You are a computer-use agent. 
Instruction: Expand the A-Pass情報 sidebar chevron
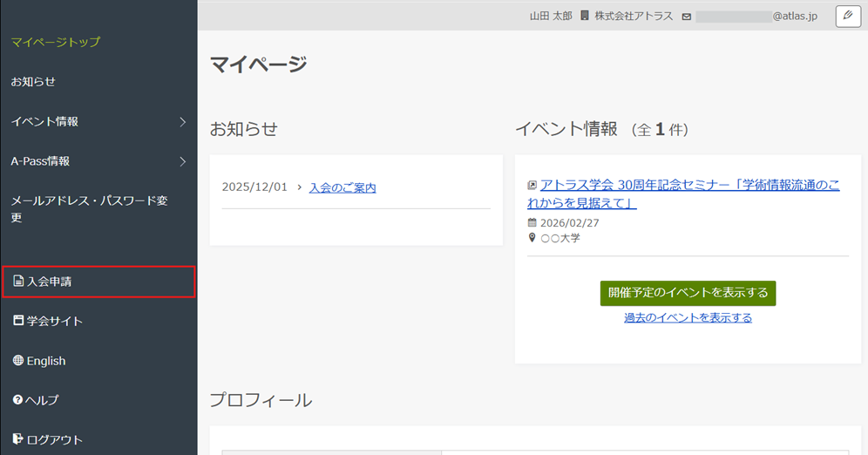pos(183,161)
